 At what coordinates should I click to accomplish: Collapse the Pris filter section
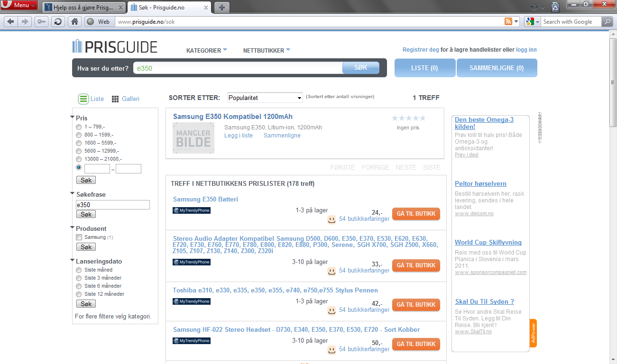(73, 118)
